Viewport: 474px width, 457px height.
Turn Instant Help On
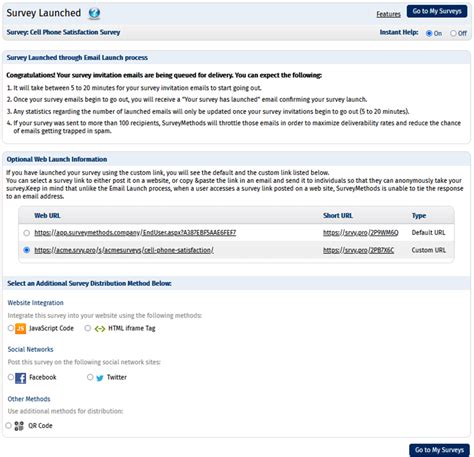tap(429, 33)
